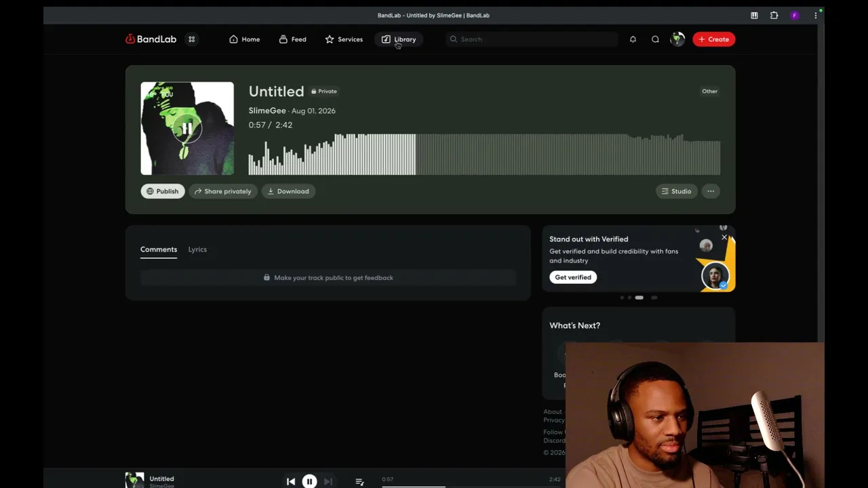Click the Other genre tag
The image size is (868, 488).
[709, 91]
